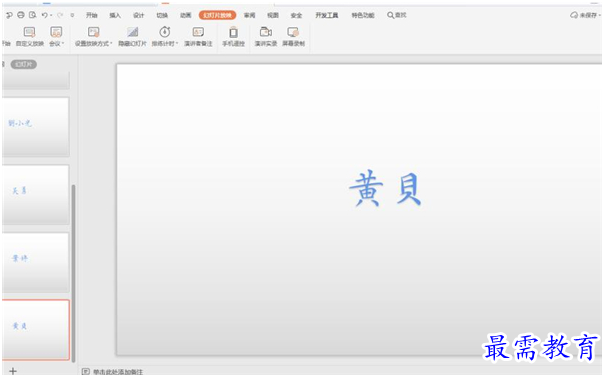This screenshot has width=606, height=379.
Task: Select the 刘小光 slide thumbnail
Action: (x=36, y=127)
